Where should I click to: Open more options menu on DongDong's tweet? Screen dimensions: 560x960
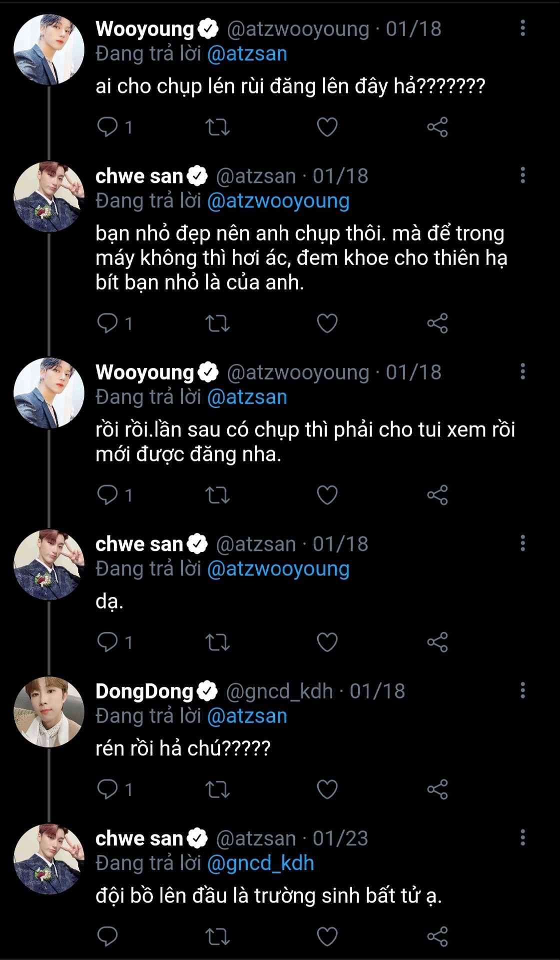click(x=523, y=690)
